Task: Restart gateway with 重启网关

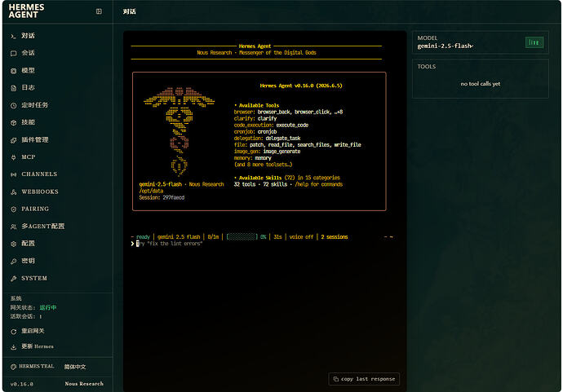Action: point(57,331)
